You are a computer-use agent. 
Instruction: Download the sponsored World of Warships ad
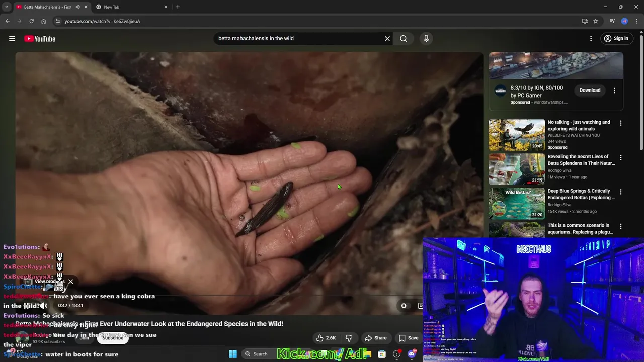click(x=590, y=90)
